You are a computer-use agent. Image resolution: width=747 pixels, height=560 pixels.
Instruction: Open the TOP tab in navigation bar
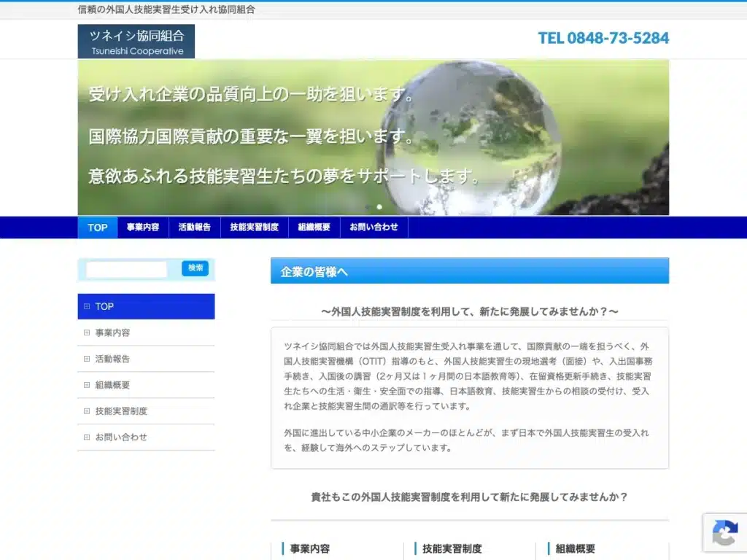98,227
